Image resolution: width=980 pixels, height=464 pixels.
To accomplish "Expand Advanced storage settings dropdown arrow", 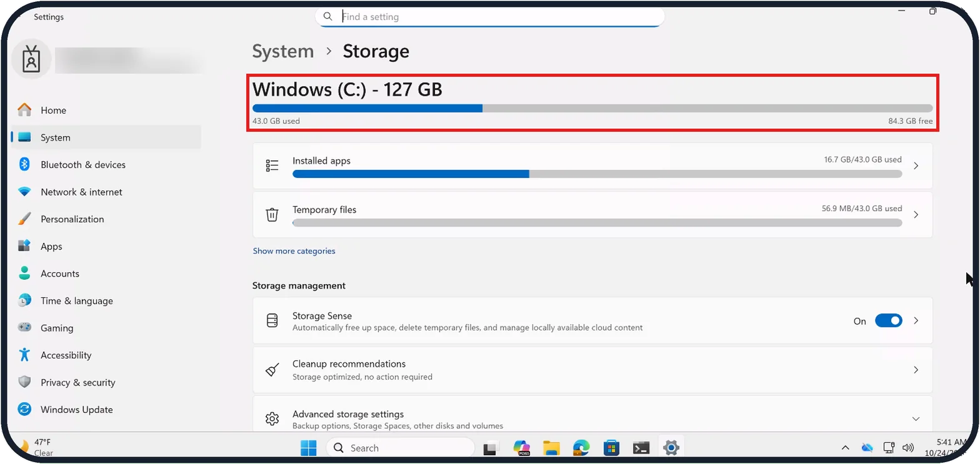I will coord(916,418).
